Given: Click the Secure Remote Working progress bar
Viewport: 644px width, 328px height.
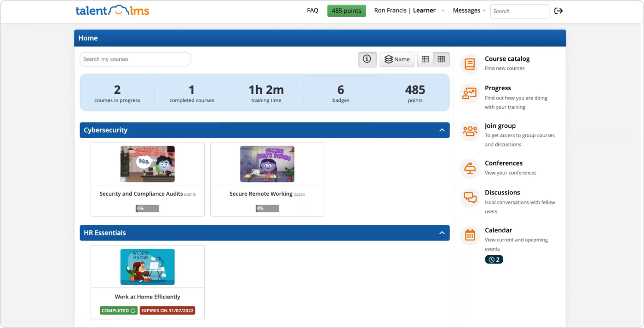Looking at the screenshot, I should pyautogui.click(x=267, y=208).
